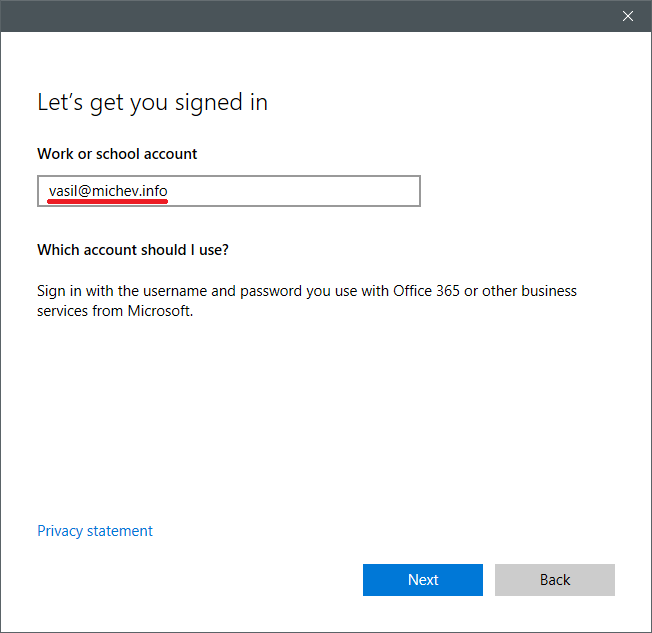The height and width of the screenshot is (633, 652).
Task: Click the Work or school account email field
Action: (229, 191)
